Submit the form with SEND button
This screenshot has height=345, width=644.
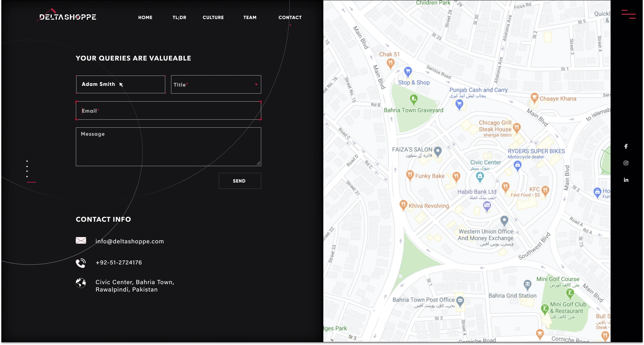pyautogui.click(x=240, y=181)
